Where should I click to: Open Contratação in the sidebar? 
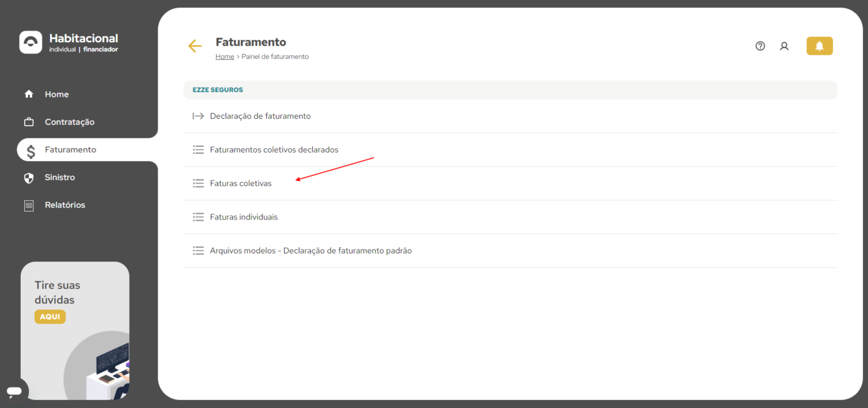[70, 122]
